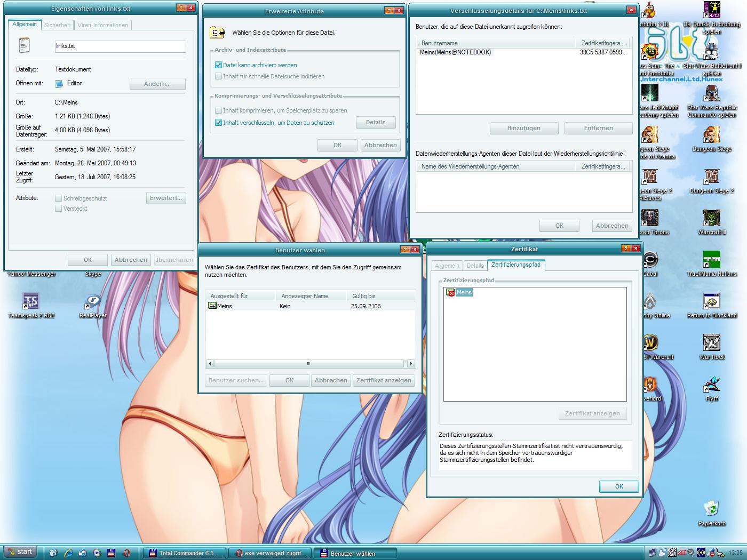Check Inhalt für schnelle Dateisuche indizieren
Screen dimensions: 747x560
pyautogui.click(x=218, y=76)
